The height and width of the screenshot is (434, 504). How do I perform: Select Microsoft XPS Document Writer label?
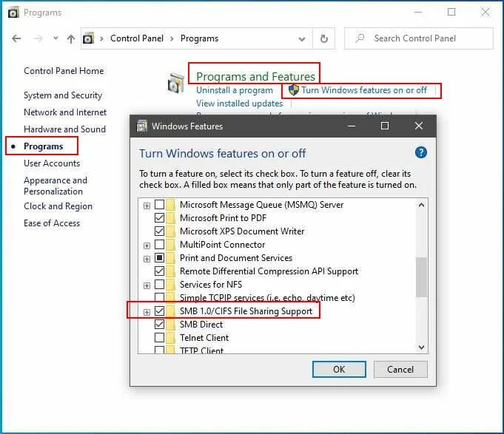click(242, 231)
